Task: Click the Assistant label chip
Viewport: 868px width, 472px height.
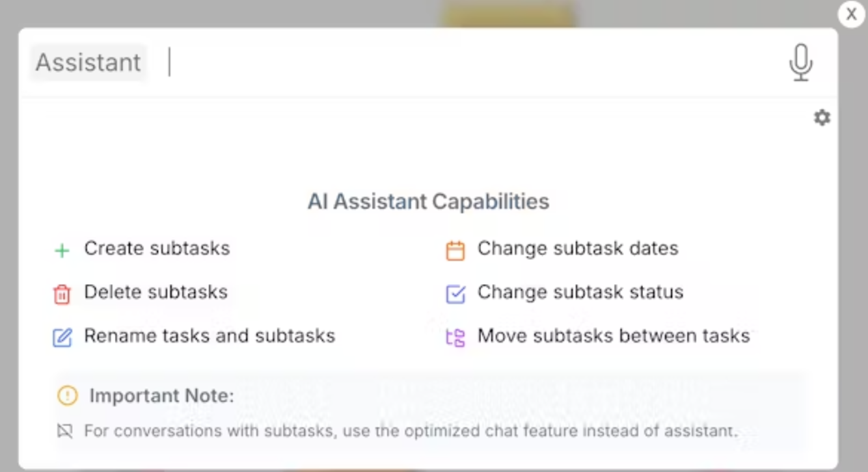Action: pos(88,62)
